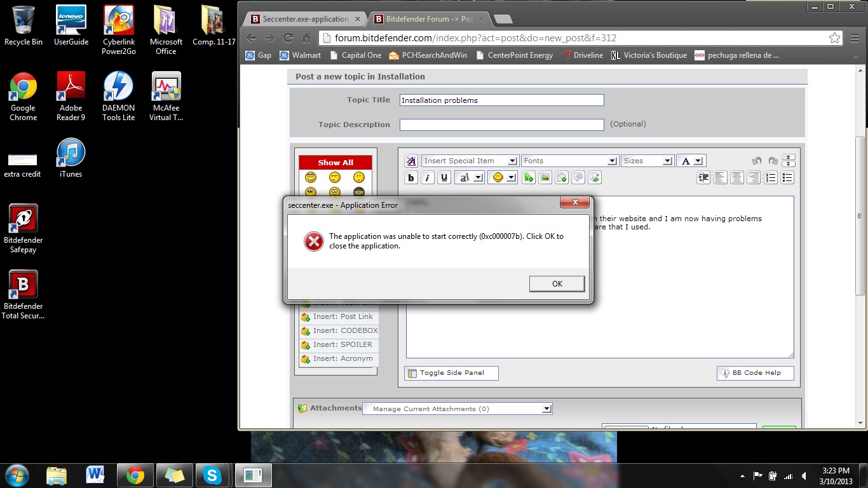This screenshot has height=488, width=868.
Task: Toggle underline formatting in the post editor
Action: 444,178
